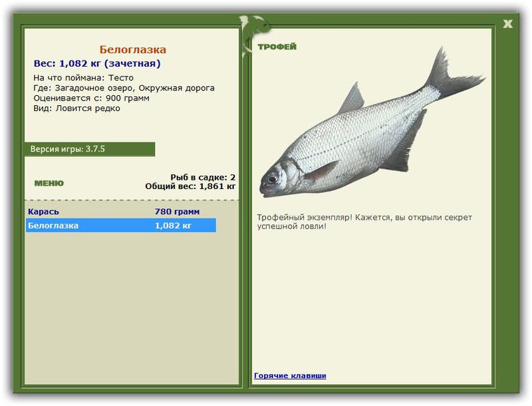Click the ТРОФЕЙ heading

[x=277, y=47]
